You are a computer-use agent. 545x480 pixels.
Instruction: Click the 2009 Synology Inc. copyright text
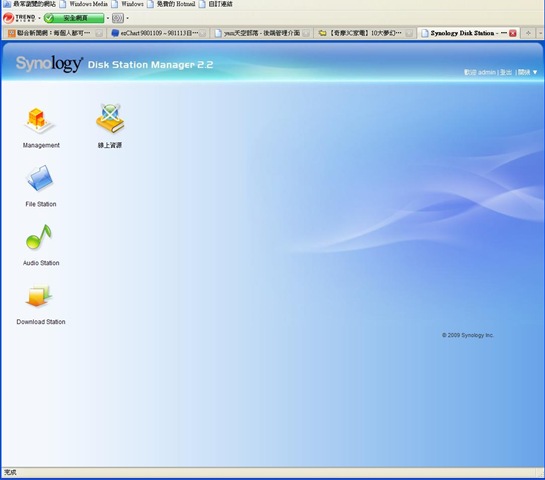[x=468, y=335]
